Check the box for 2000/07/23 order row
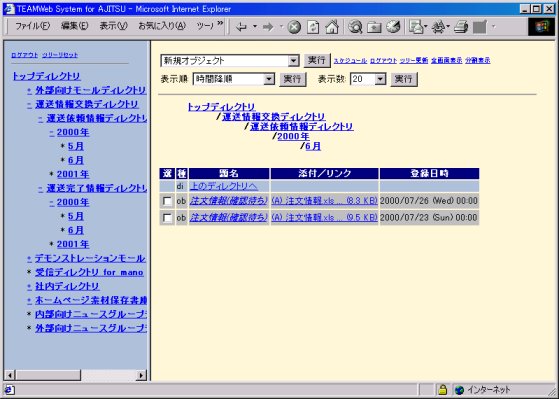The height and width of the screenshot is (399, 559). [x=167, y=218]
